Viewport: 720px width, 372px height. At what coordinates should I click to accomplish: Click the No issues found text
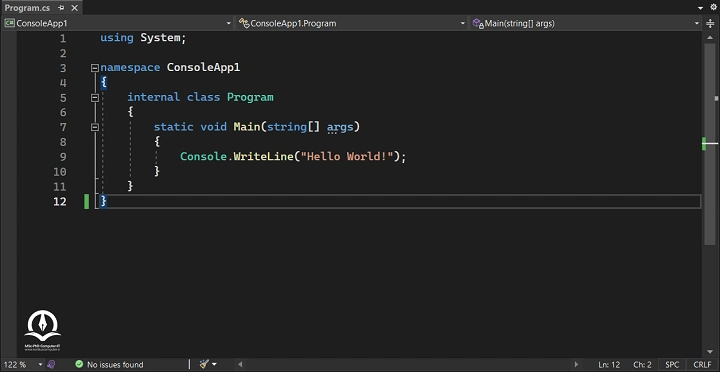coord(115,365)
